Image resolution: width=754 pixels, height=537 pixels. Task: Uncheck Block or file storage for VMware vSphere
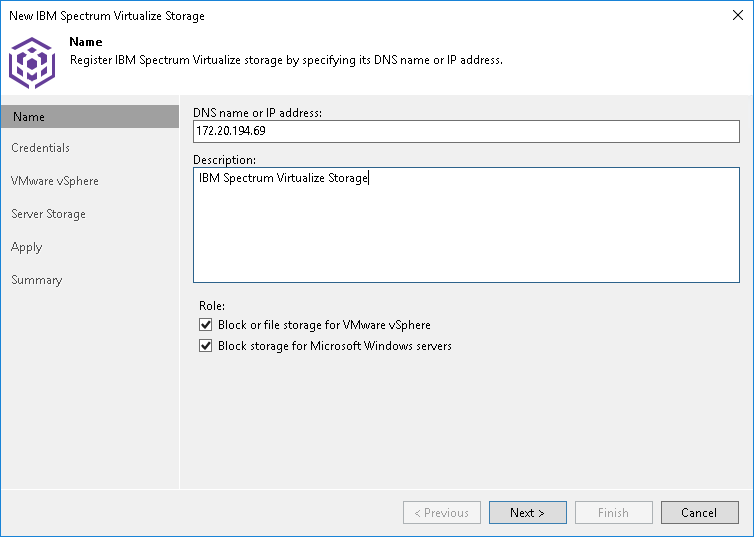tap(205, 325)
